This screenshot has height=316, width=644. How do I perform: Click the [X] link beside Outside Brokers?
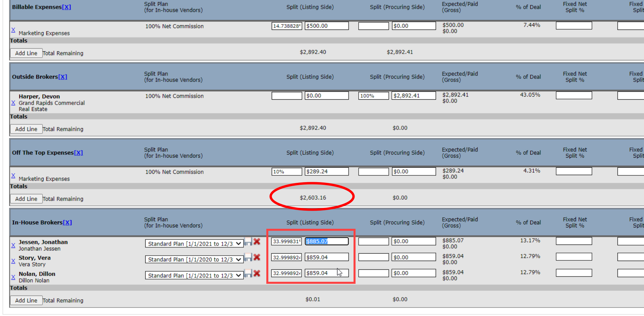63,77
